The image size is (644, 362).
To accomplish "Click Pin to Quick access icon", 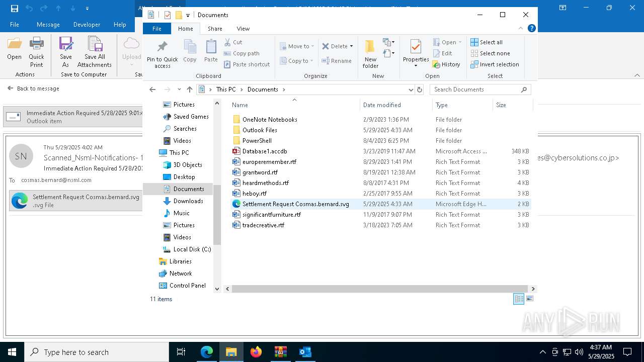I will 162,47.
